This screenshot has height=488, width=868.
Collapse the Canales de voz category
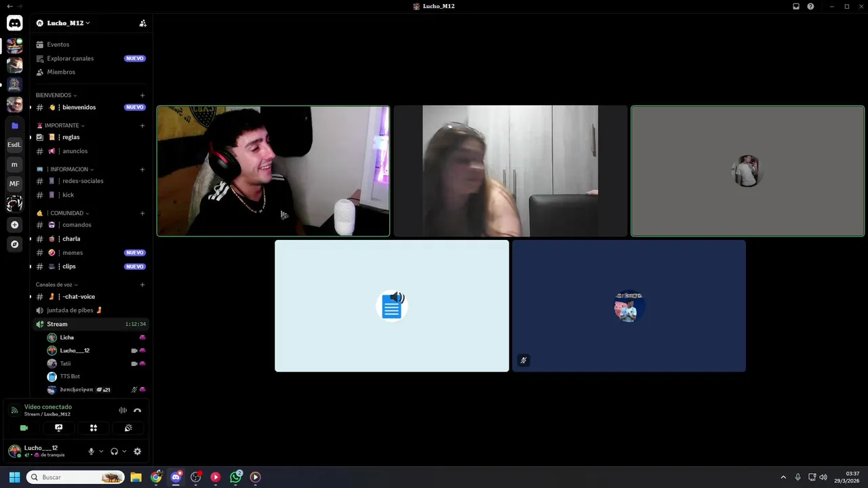(57, 285)
